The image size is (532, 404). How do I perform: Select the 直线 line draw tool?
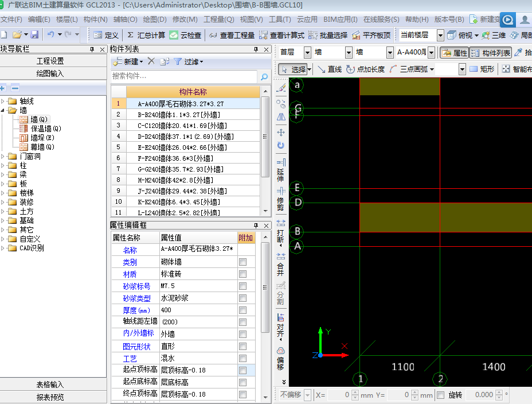click(330, 69)
